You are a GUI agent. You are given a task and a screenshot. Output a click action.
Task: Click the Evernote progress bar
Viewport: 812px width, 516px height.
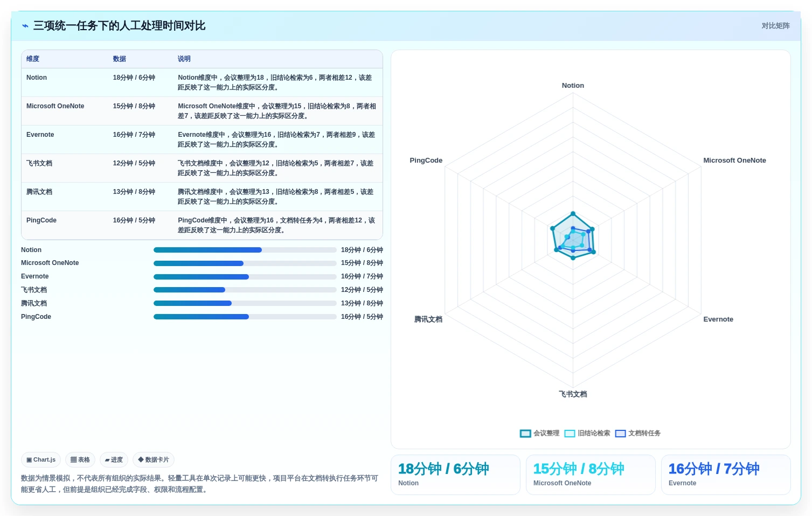[x=245, y=277]
